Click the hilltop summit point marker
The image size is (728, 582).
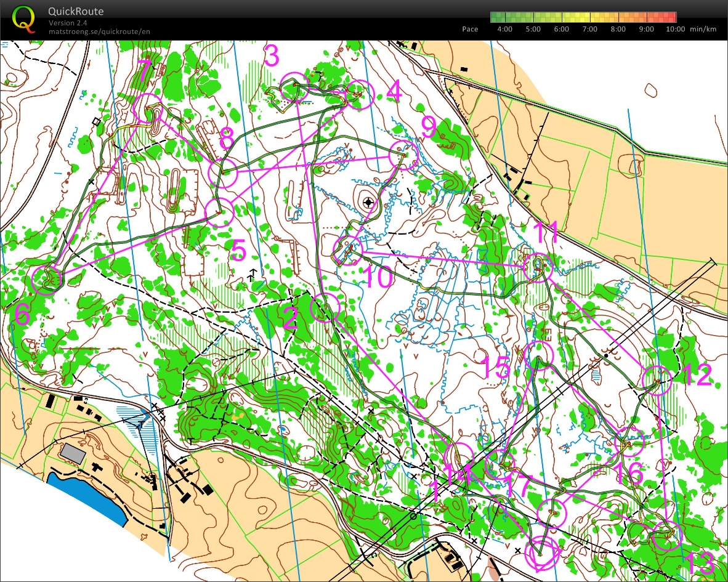369,203
